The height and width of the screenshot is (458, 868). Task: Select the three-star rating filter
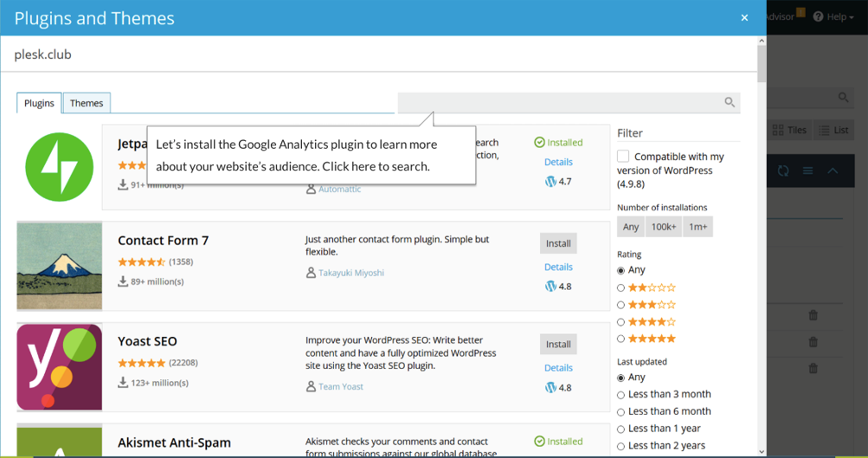coord(620,305)
